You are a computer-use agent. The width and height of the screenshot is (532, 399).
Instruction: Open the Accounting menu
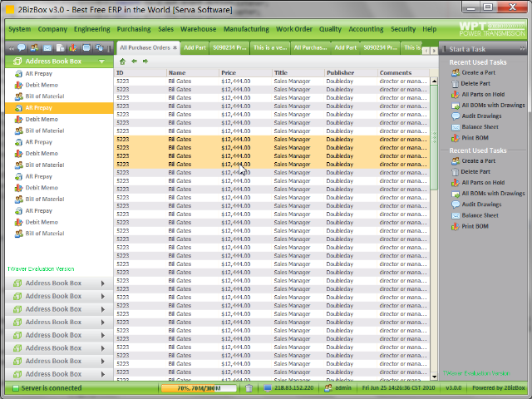click(366, 29)
